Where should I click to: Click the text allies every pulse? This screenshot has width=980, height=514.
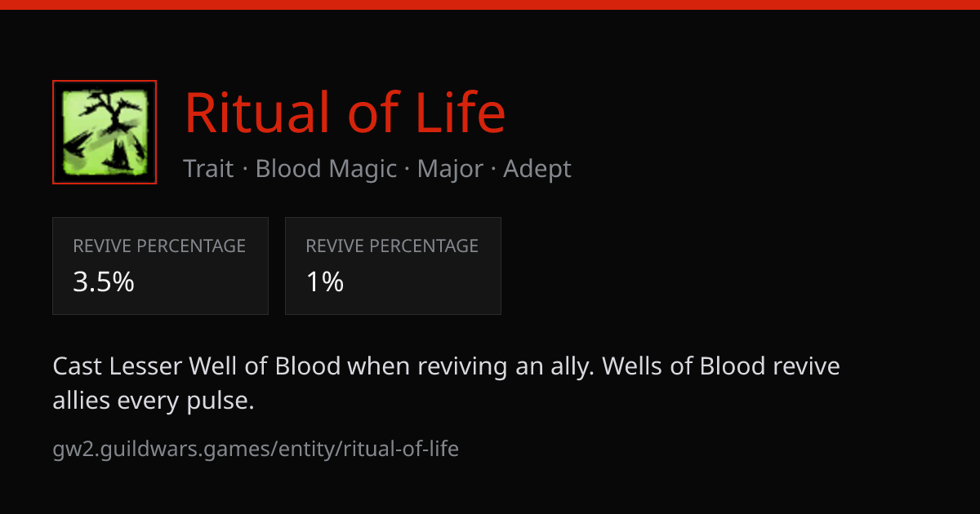point(154,401)
